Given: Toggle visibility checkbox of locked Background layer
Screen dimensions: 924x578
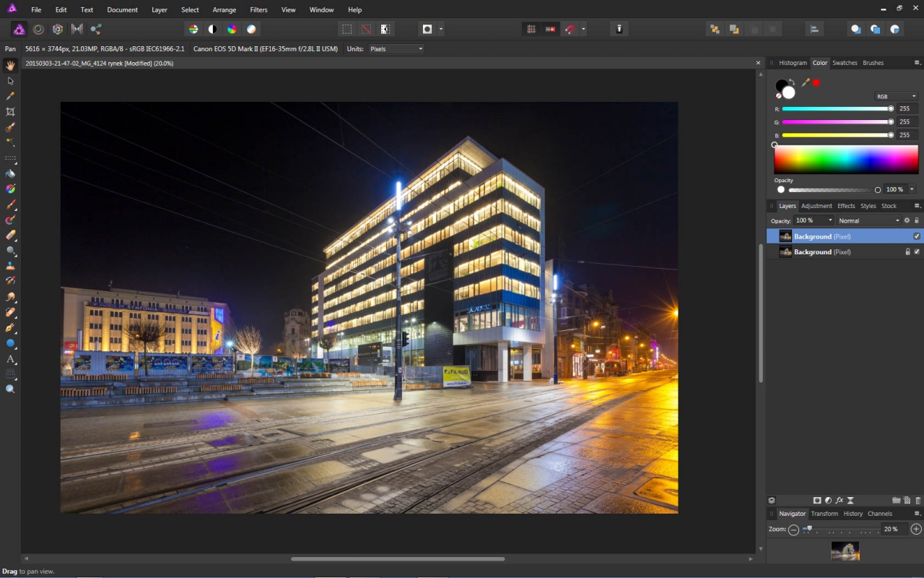Looking at the screenshot, I should [x=917, y=251].
